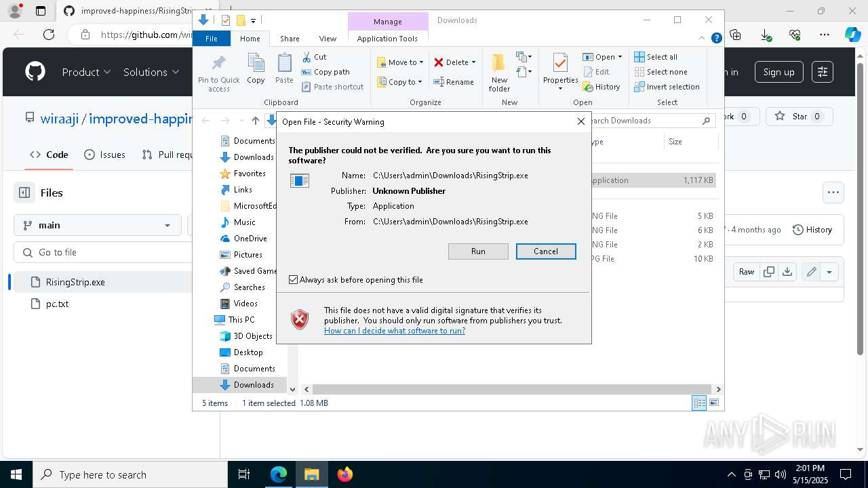The height and width of the screenshot is (488, 868).
Task: Switch to Details view icon in status bar
Action: point(699,403)
